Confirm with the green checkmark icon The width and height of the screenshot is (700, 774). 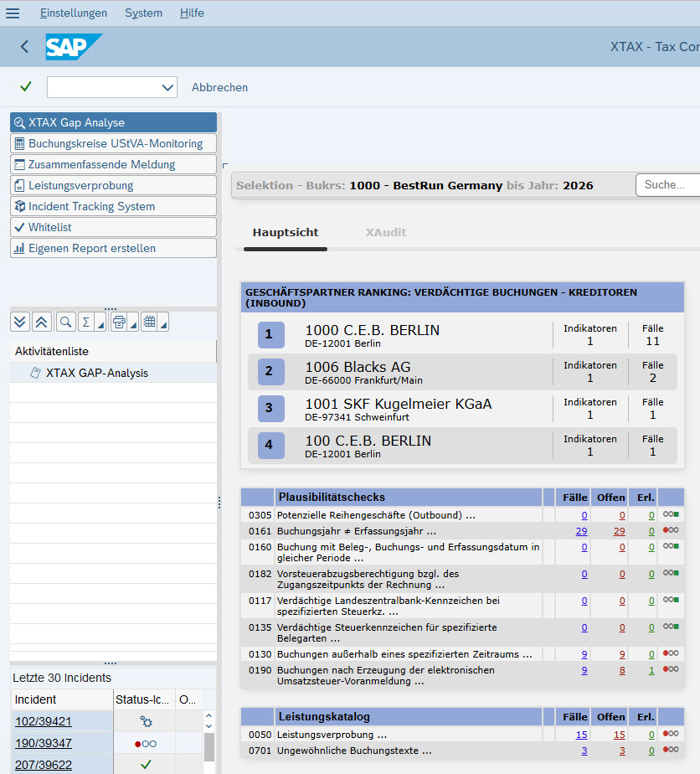(26, 87)
